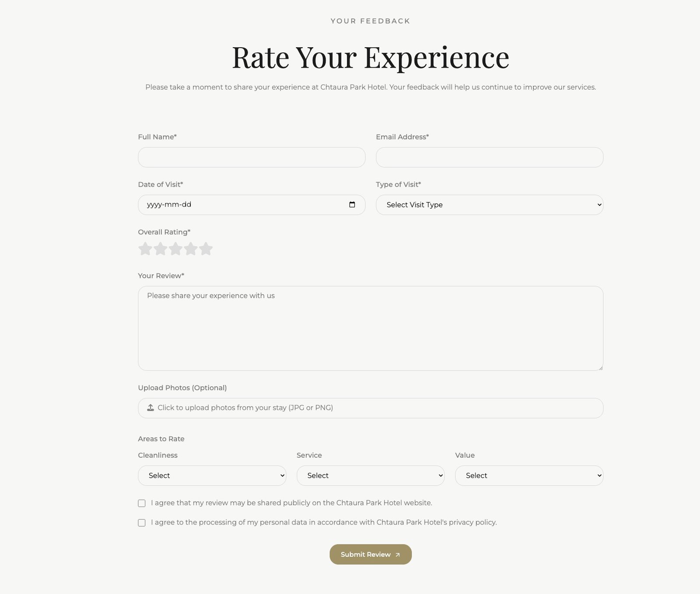Click the fourth star rating icon

pyautogui.click(x=190, y=248)
